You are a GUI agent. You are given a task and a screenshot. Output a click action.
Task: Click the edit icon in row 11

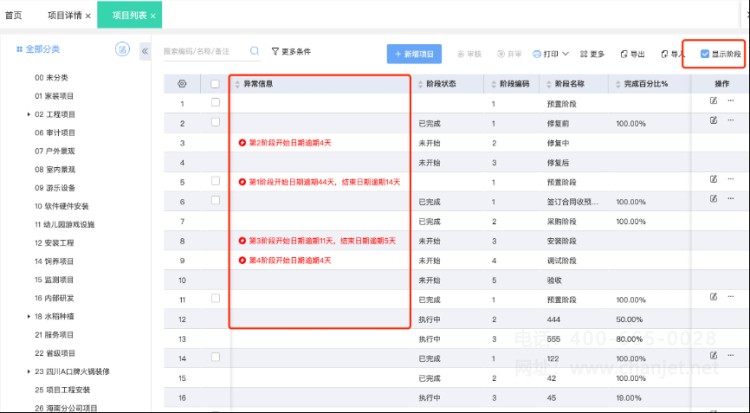713,297
